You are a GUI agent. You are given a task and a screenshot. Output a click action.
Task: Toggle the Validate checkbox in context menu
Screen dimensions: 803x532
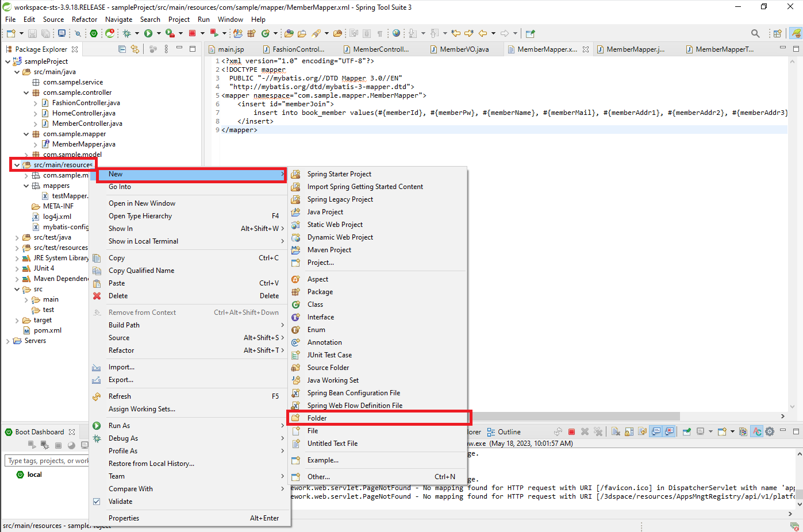(x=97, y=502)
